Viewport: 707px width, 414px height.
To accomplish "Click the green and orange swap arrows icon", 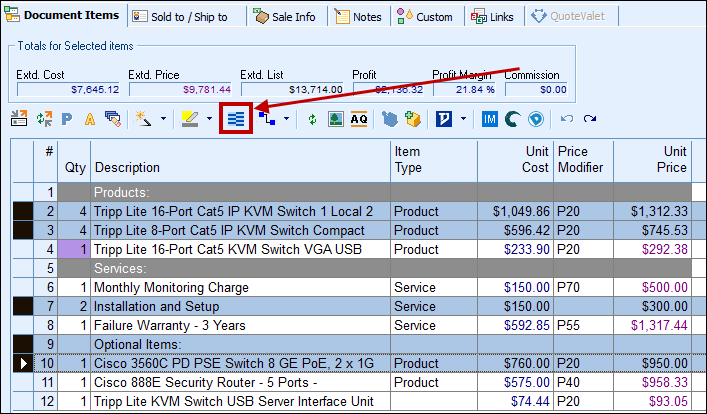I will coord(44,119).
